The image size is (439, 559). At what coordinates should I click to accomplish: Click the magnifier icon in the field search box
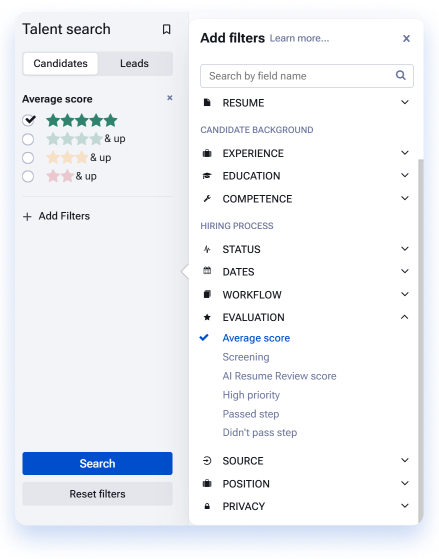point(400,75)
